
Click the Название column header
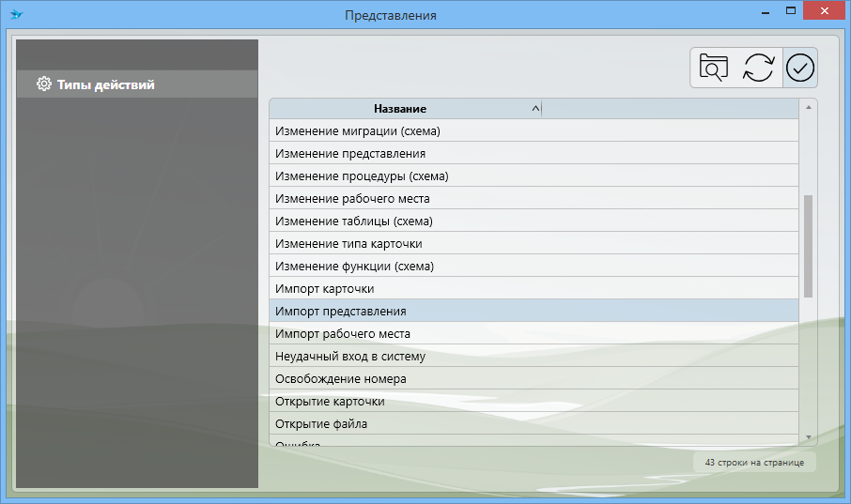pyautogui.click(x=400, y=109)
